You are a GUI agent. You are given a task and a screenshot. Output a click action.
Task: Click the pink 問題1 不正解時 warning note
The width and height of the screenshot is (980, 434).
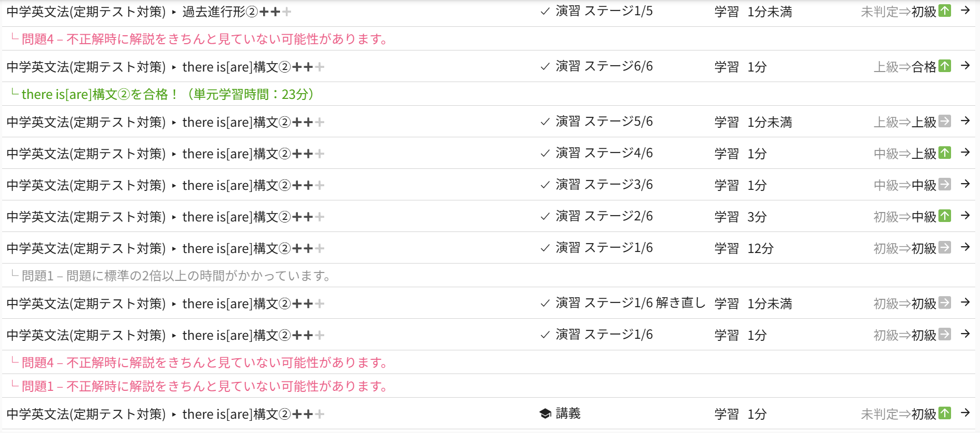coord(204,386)
